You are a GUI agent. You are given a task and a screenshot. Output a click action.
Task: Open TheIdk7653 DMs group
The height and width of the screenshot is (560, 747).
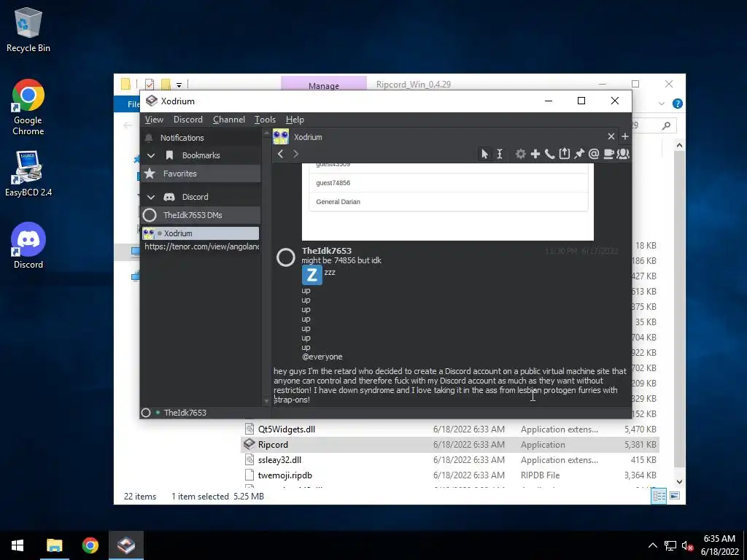coord(201,215)
